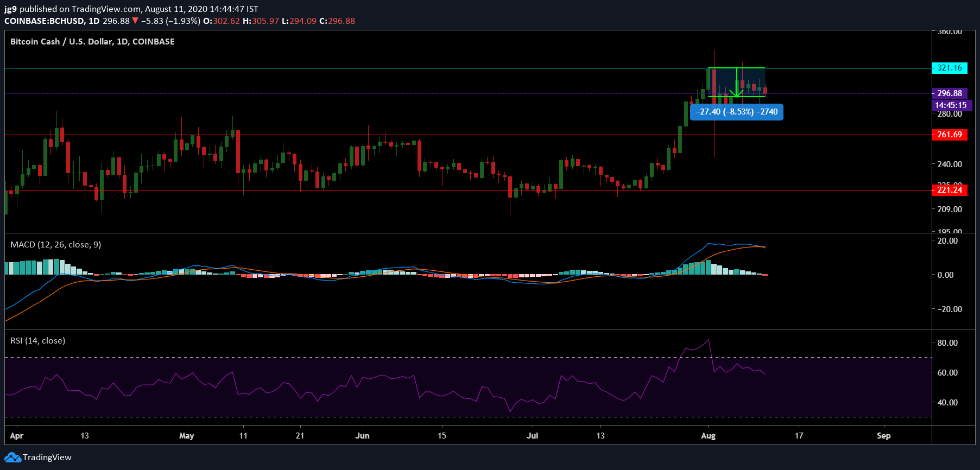This screenshot has width=980, height=470.
Task: Click the May label on the time axis
Action: click(x=186, y=436)
